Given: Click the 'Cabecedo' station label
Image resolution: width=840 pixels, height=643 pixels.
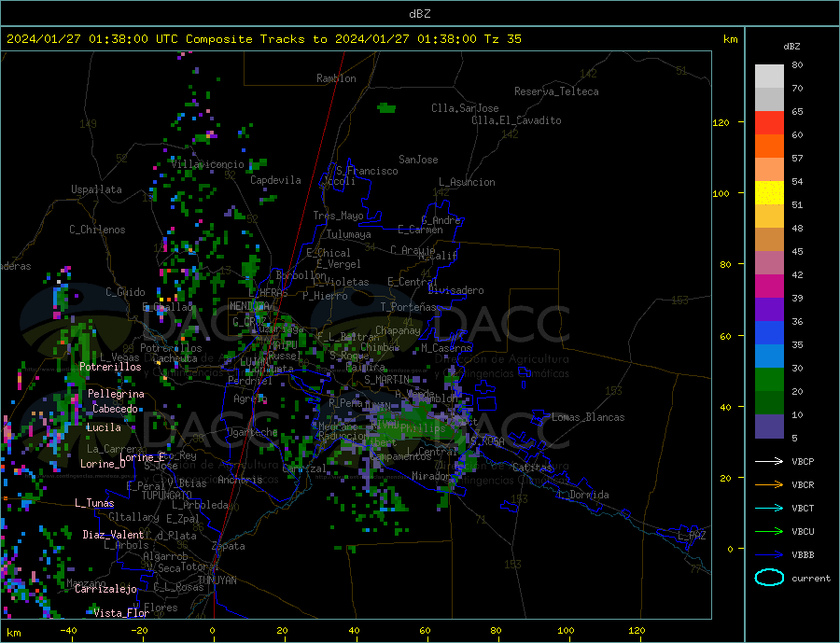Looking at the screenshot, I should (x=115, y=409).
